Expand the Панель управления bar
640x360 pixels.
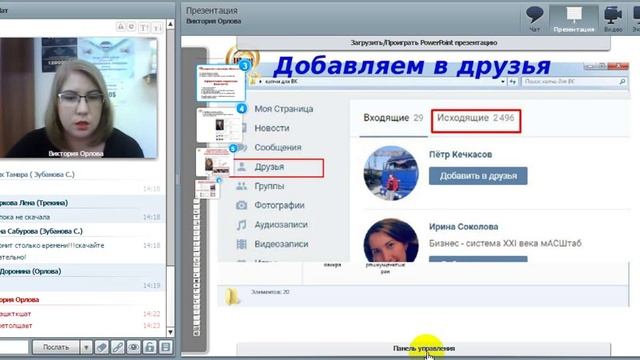424,349
